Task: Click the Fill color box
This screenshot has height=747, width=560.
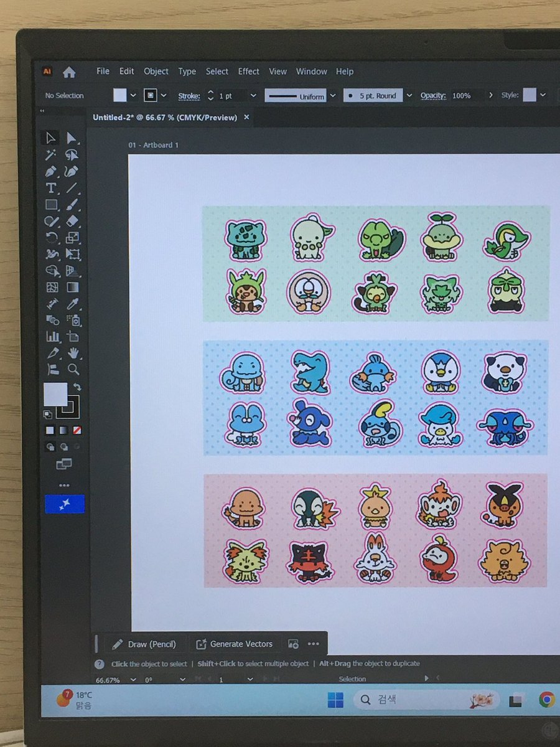Action: pyautogui.click(x=55, y=394)
